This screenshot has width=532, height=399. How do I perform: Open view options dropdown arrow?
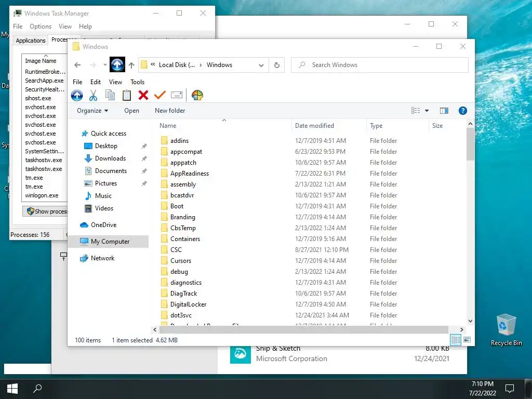[x=427, y=111]
